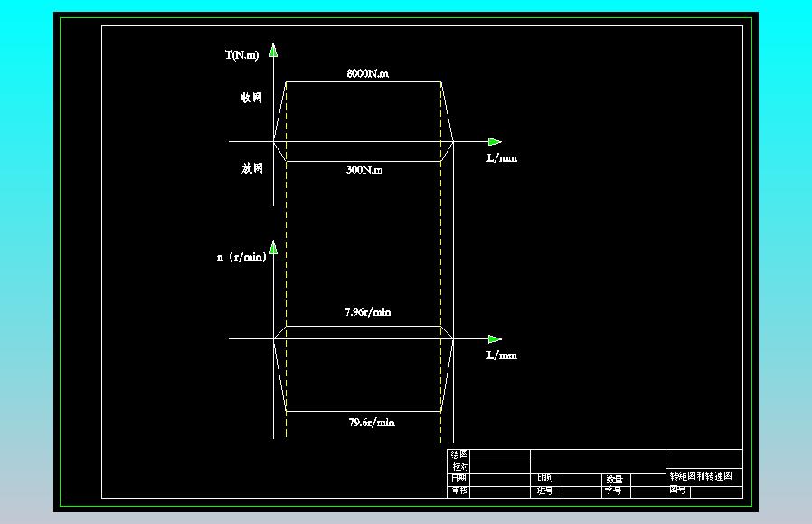Select the 班号 label in title block
The height and width of the screenshot is (524, 812).
pos(544,491)
